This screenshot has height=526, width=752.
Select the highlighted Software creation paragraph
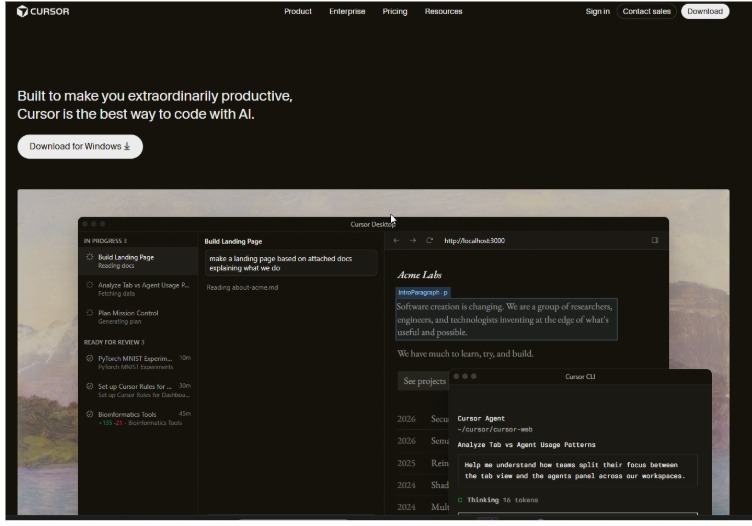click(x=506, y=319)
